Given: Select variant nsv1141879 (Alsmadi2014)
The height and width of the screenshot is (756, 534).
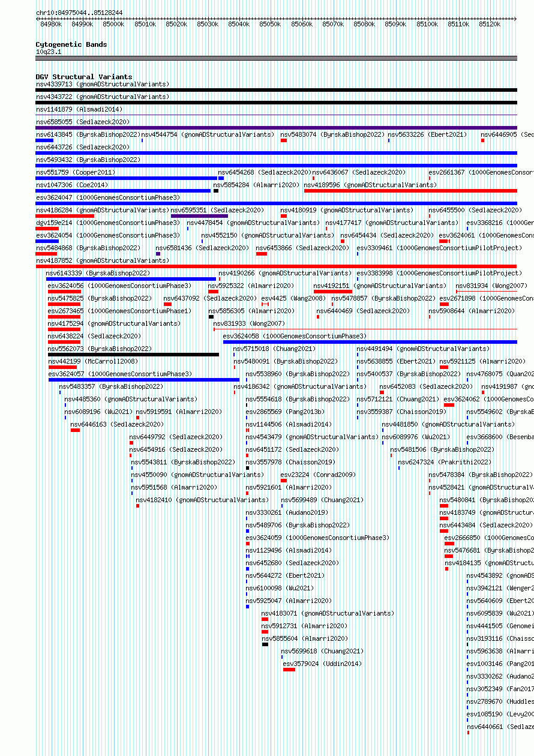Looking at the screenshot, I should [79, 109].
